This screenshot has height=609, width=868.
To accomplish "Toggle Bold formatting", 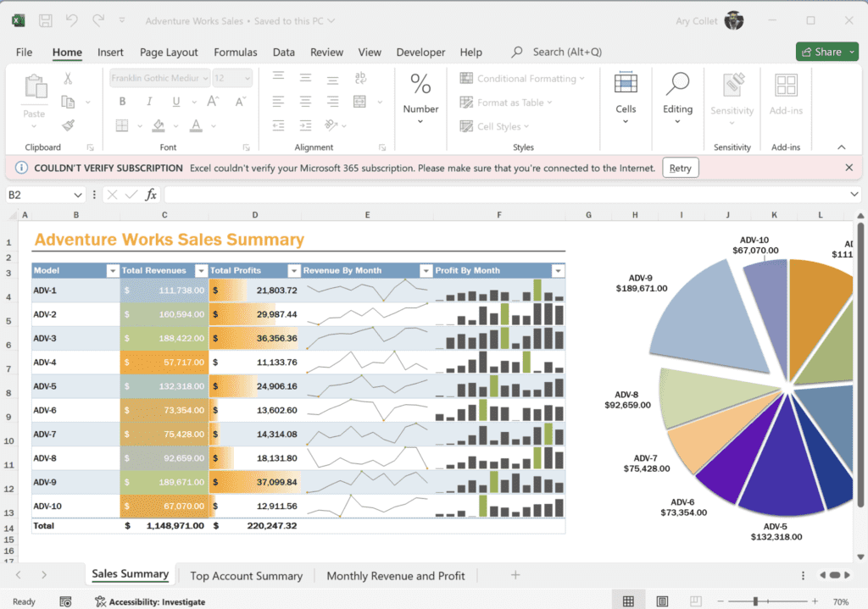I will 122,102.
